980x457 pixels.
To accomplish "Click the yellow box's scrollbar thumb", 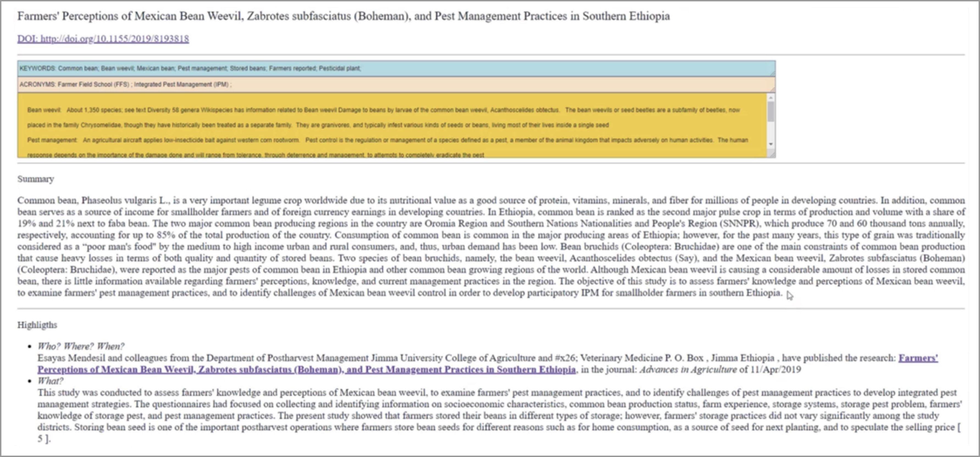I will pyautogui.click(x=771, y=112).
